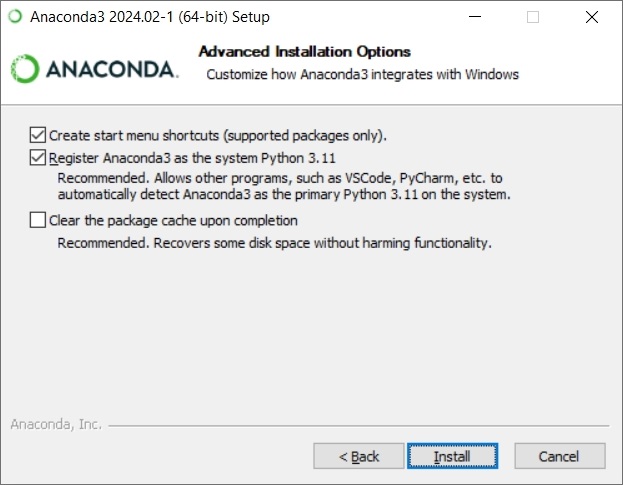
Task: Enable Clear the package cache upon completion
Action: 38,220
